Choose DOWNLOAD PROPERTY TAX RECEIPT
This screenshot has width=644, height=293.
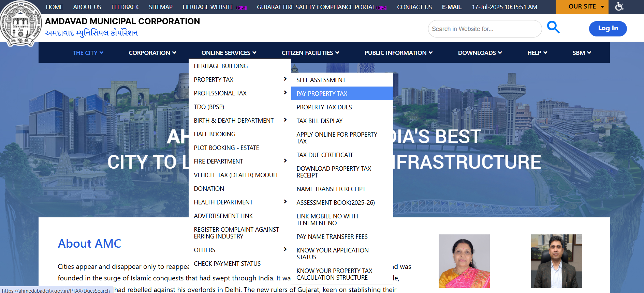point(342,172)
